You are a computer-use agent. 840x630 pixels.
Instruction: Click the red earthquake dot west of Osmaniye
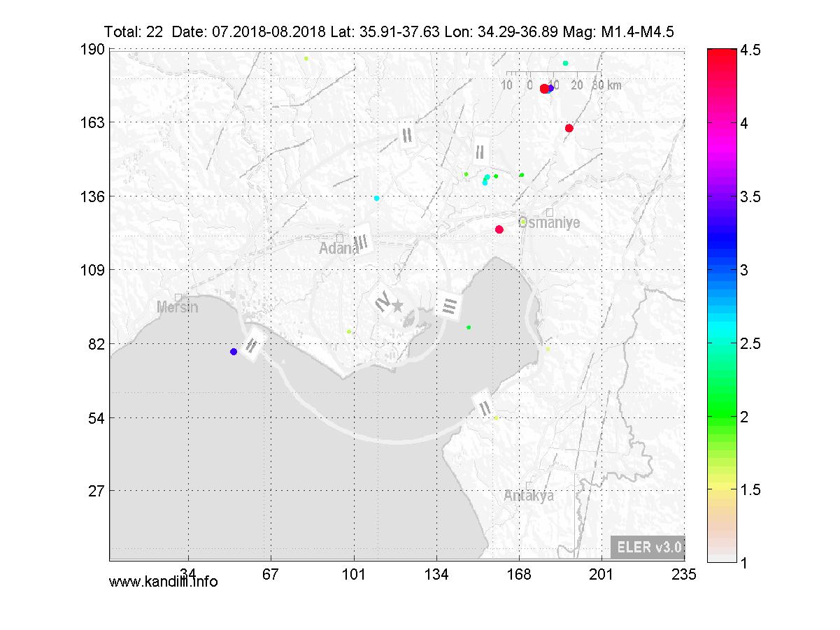499,229
